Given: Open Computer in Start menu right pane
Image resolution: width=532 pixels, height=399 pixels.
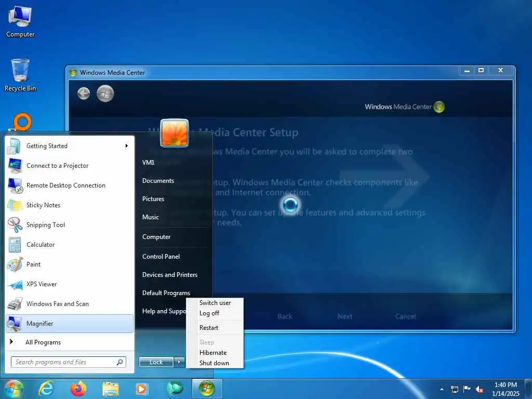Looking at the screenshot, I should coord(156,237).
